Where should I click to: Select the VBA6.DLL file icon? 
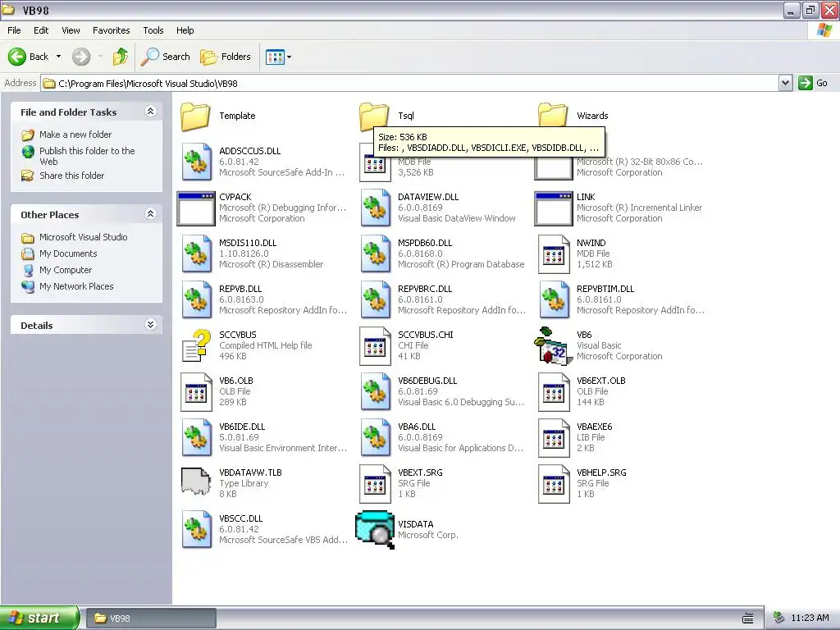point(375,438)
